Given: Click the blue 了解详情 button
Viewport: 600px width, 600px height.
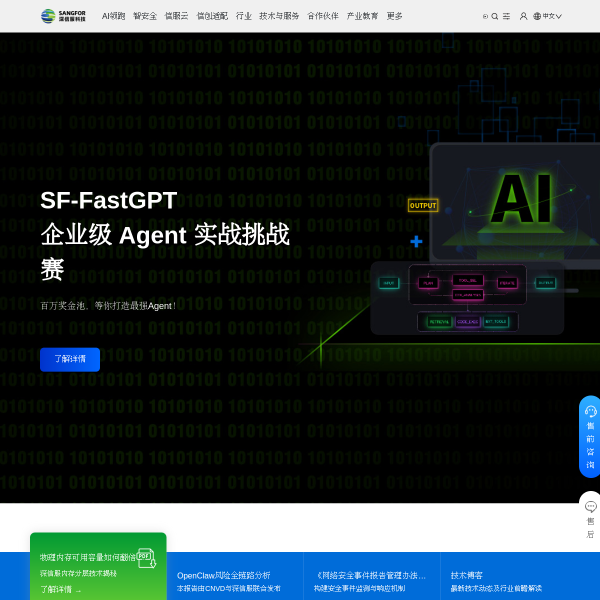Looking at the screenshot, I should 70,359.
